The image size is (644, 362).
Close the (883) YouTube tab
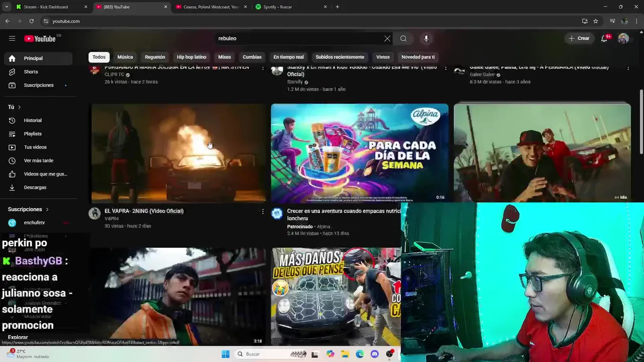(x=166, y=7)
